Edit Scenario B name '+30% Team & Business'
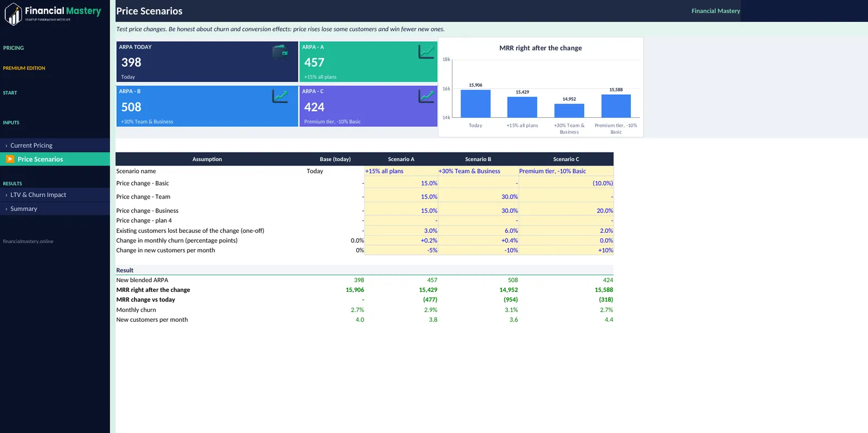 478,171
